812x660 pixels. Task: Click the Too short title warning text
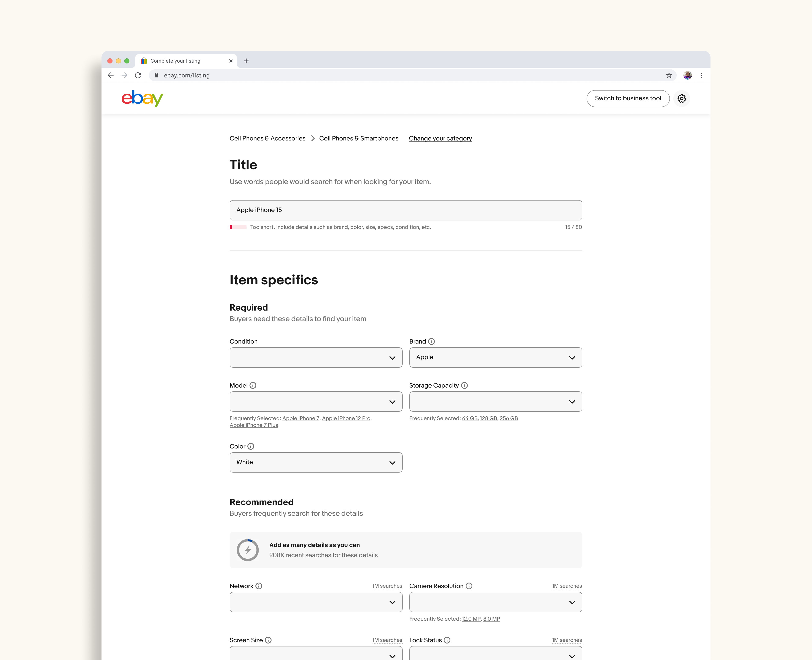[340, 227]
